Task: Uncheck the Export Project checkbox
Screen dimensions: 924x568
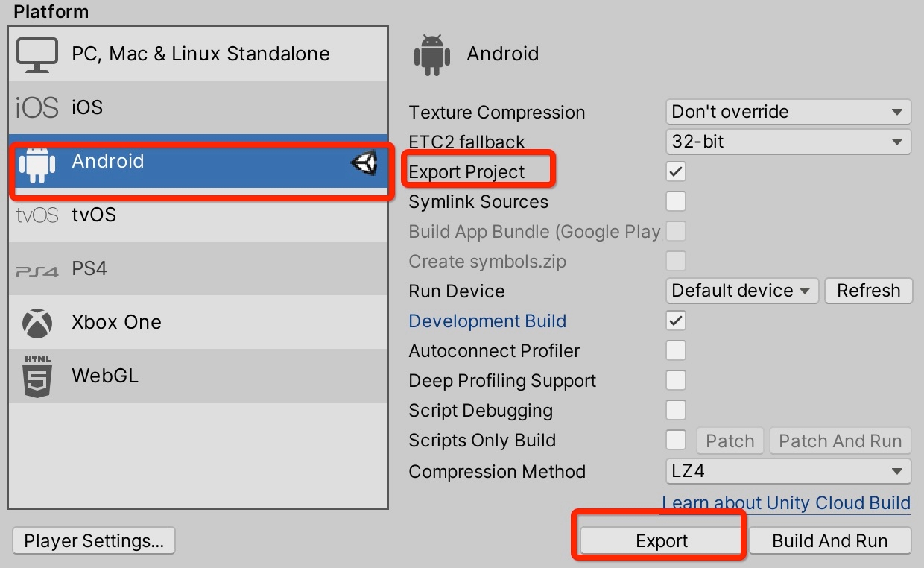Action: (x=676, y=171)
